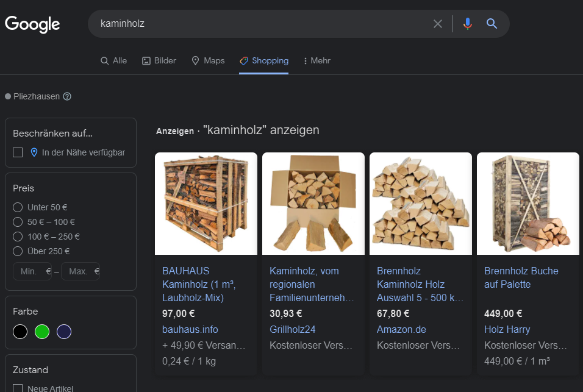Choose the 100 € – 250 € price range
This screenshot has height=392, width=583.
coord(18,237)
